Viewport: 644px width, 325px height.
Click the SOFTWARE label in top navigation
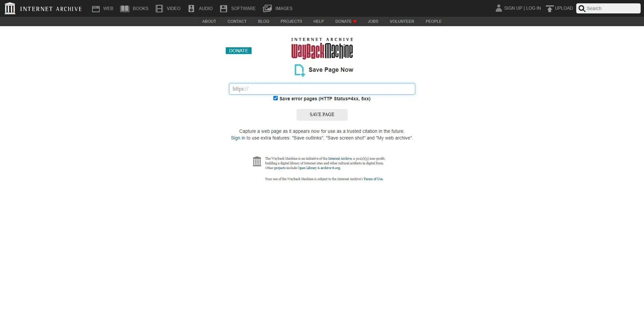click(x=243, y=8)
